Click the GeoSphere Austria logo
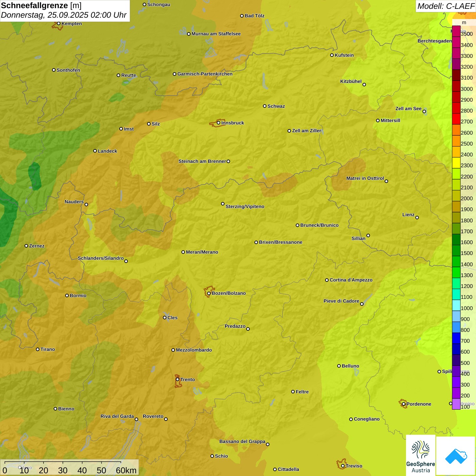The image size is (476, 476). pos(421,456)
